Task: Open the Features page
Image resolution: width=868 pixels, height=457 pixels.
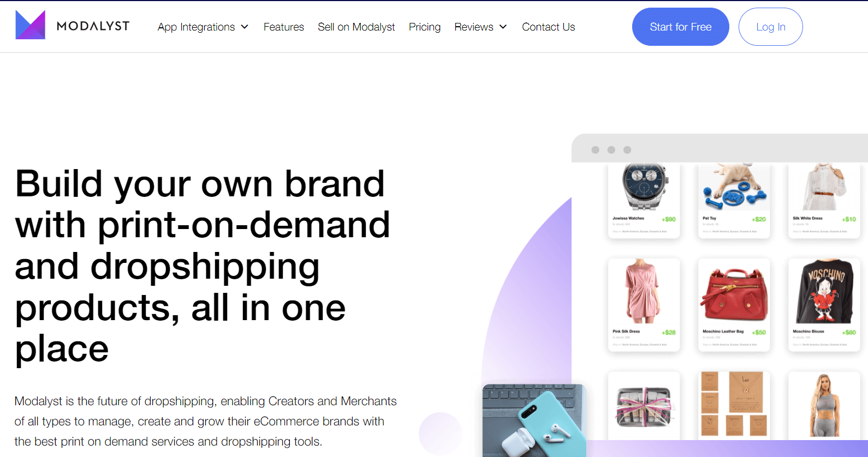Action: (x=283, y=27)
